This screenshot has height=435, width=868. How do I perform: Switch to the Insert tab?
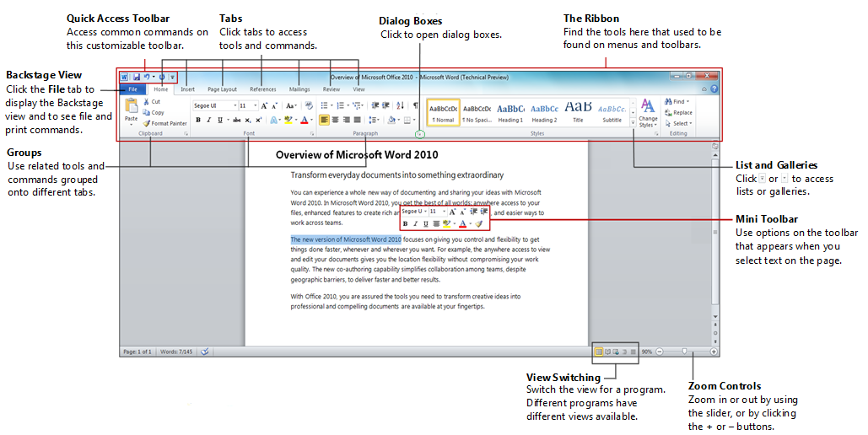187,89
